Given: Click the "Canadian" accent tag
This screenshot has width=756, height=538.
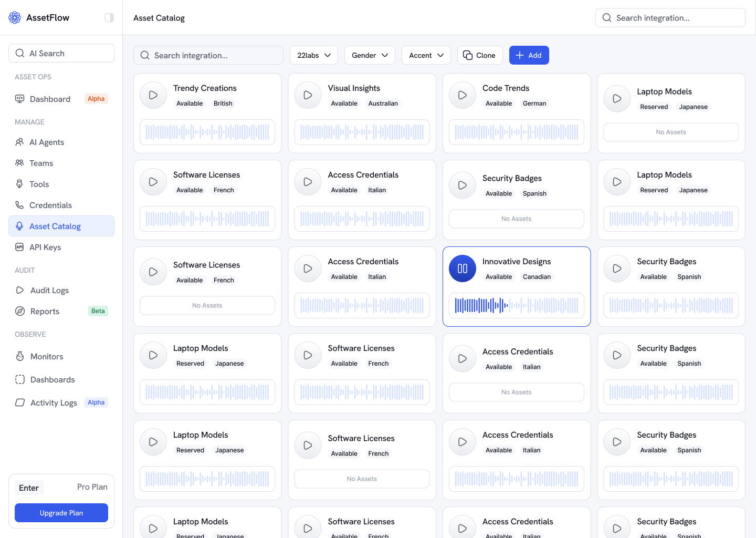Looking at the screenshot, I should coord(537,277).
